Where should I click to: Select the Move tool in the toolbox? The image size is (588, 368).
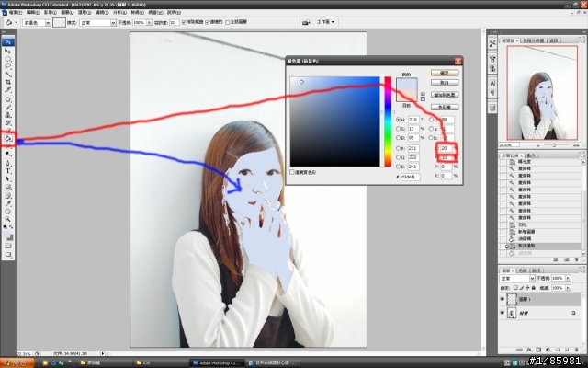point(7,52)
